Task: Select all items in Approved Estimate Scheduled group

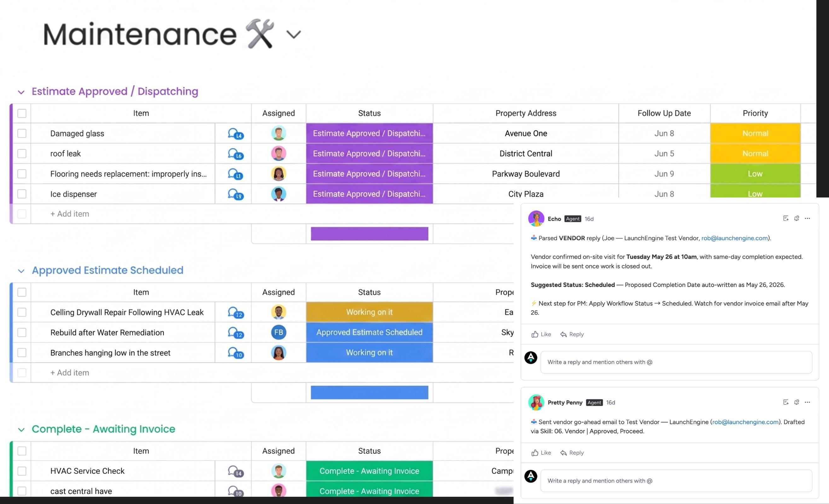Action: pyautogui.click(x=22, y=293)
